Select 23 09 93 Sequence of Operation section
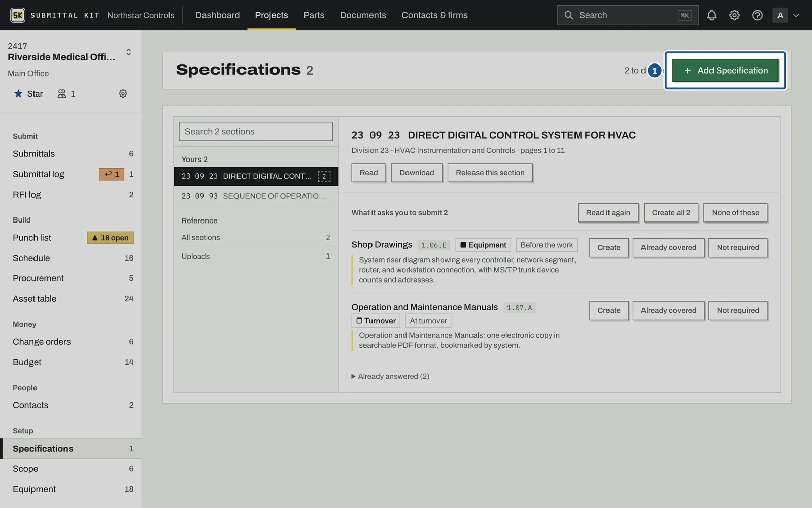The image size is (812, 508). click(x=256, y=196)
